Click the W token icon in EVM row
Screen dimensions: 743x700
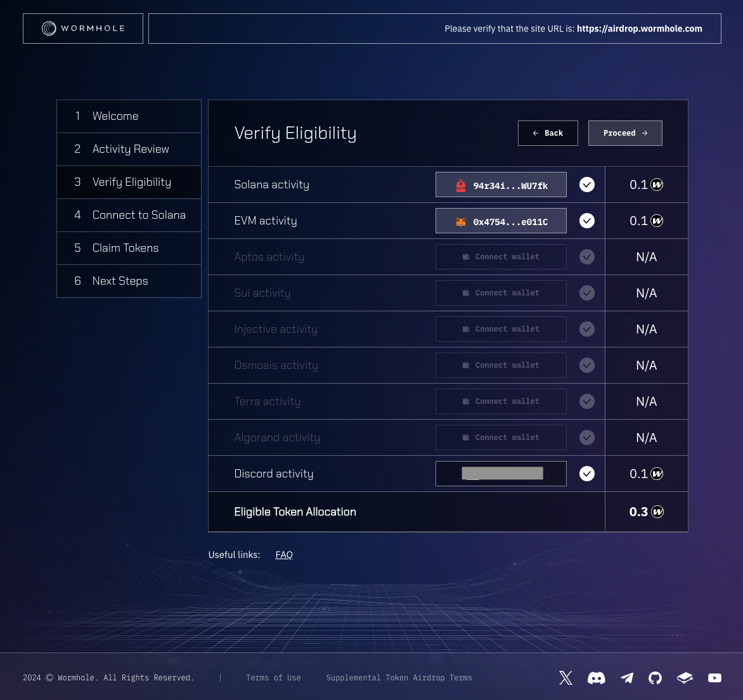pyautogui.click(x=657, y=221)
